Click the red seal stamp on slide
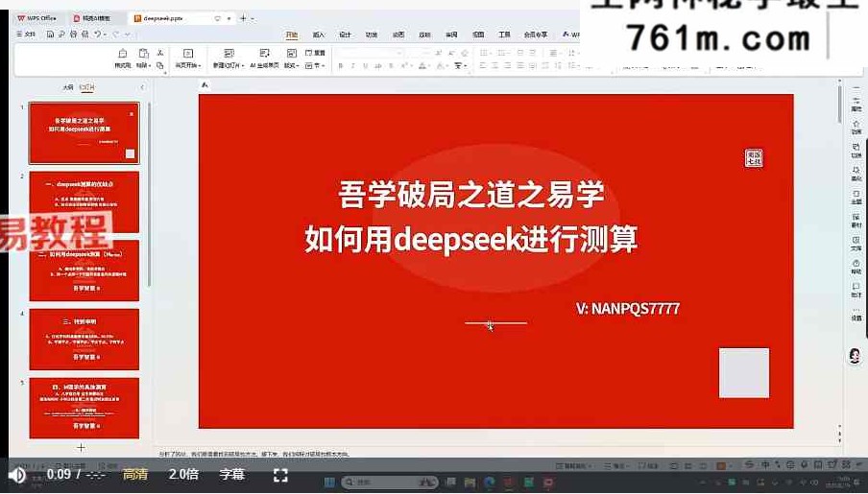868x494 pixels. click(x=754, y=157)
